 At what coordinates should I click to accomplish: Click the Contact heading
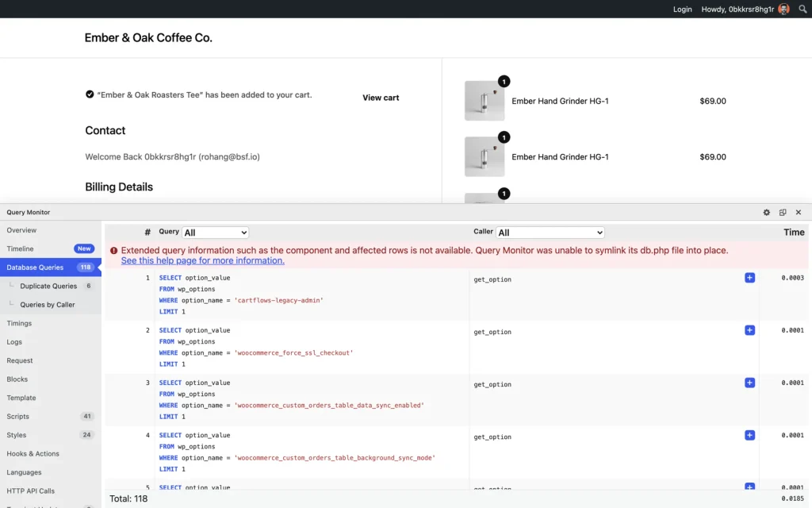[x=105, y=131]
